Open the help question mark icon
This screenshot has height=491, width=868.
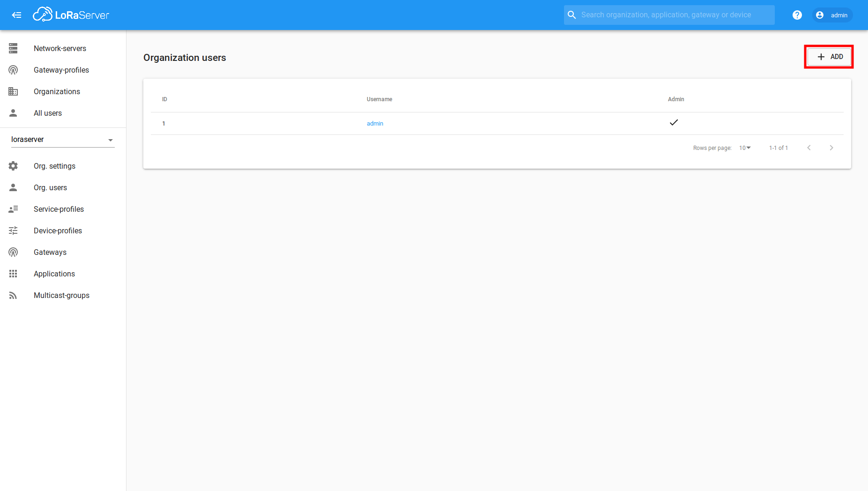pos(797,15)
